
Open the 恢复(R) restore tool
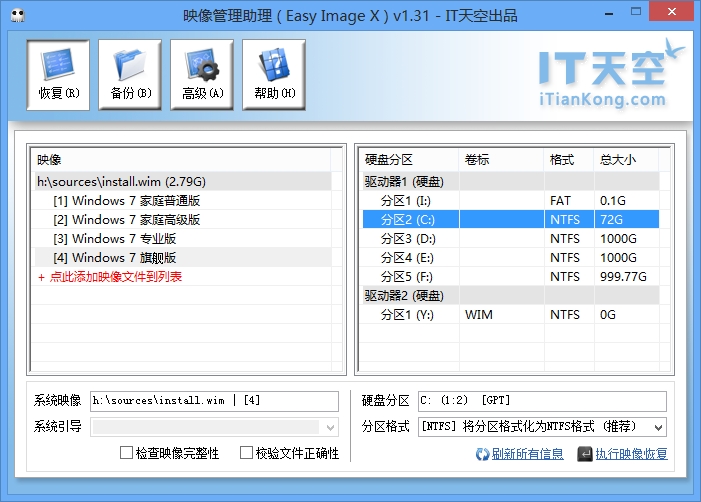58,75
